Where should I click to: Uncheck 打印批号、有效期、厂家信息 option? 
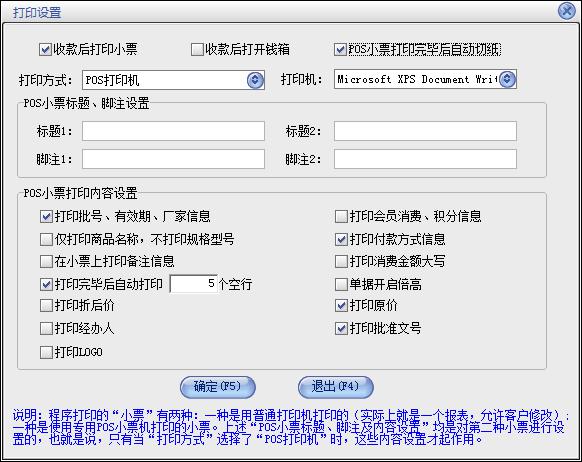[46, 216]
